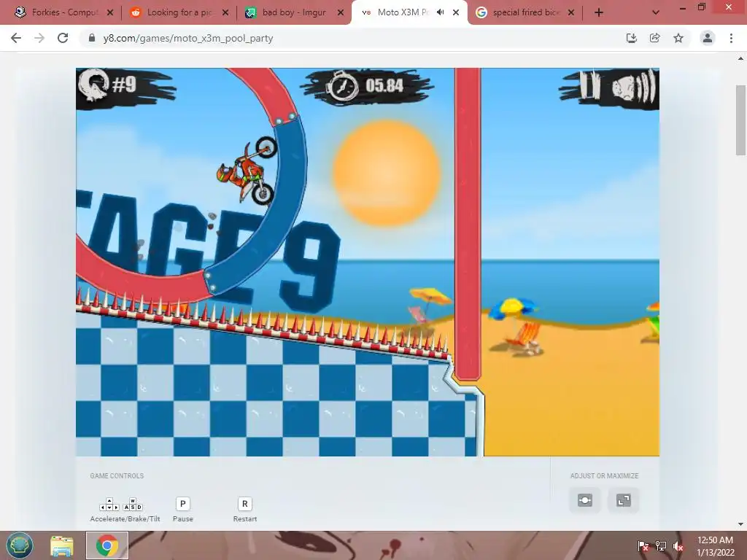Click the arrow keys control icon
Image resolution: width=747 pixels, height=560 pixels.
109,505
